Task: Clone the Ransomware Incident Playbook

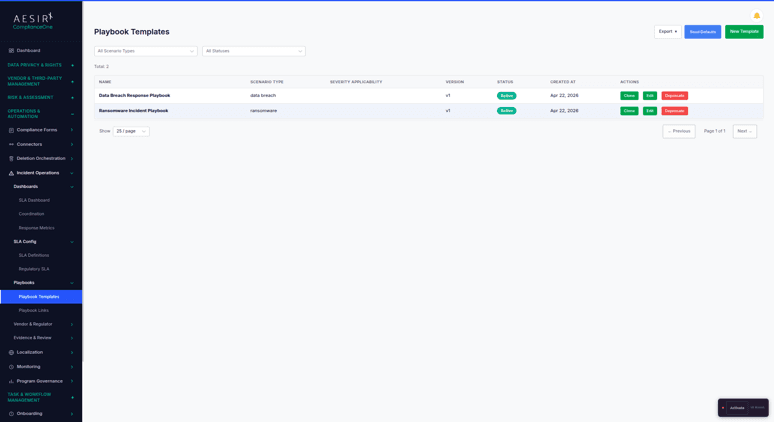Action: (629, 111)
